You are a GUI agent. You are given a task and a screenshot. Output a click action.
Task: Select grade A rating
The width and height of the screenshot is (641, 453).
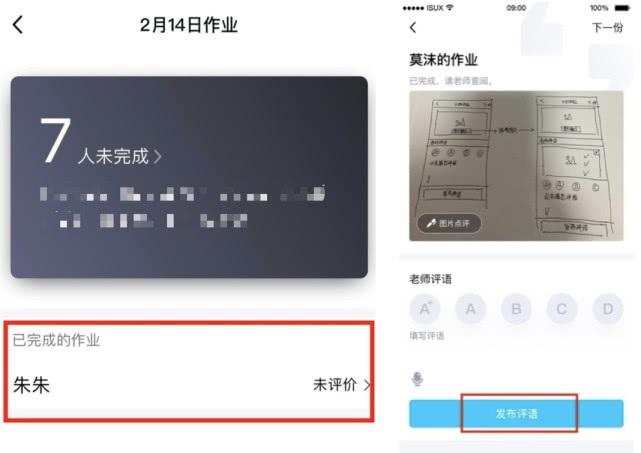tap(471, 309)
